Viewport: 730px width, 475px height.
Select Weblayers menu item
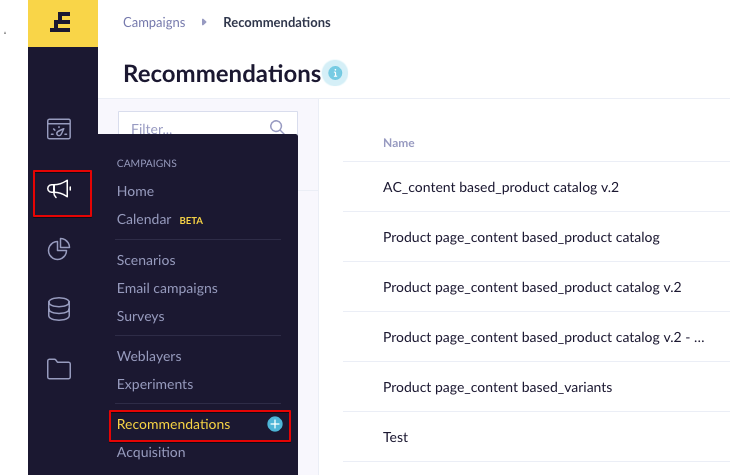point(149,356)
